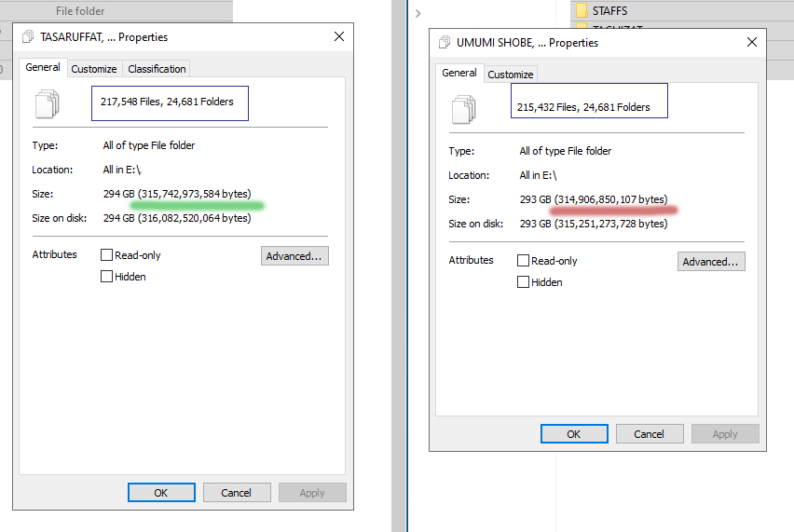Close the UMUMI SHOBE Properties window
This screenshot has height=532, width=794.
pyautogui.click(x=752, y=42)
